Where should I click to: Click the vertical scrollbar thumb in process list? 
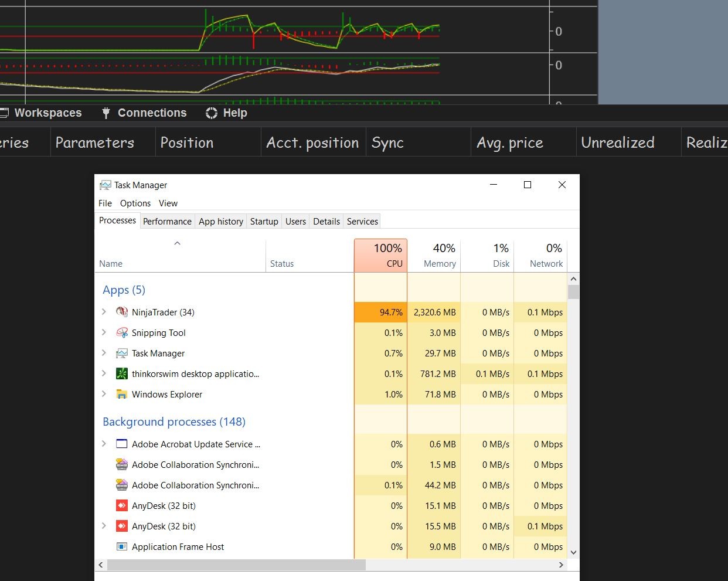[573, 292]
